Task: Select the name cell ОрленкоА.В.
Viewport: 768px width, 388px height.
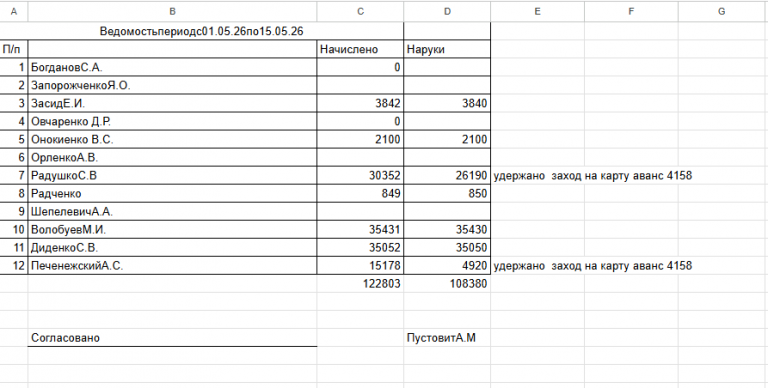Action: pyautogui.click(x=172, y=158)
